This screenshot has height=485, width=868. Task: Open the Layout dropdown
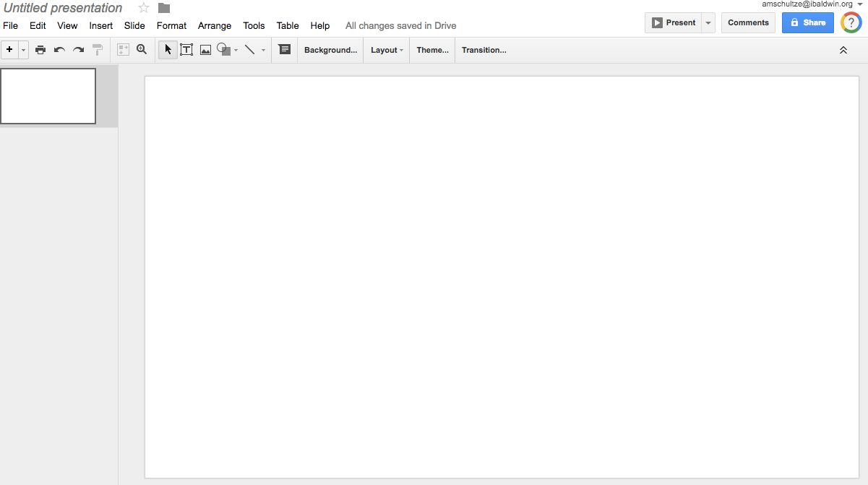(387, 50)
